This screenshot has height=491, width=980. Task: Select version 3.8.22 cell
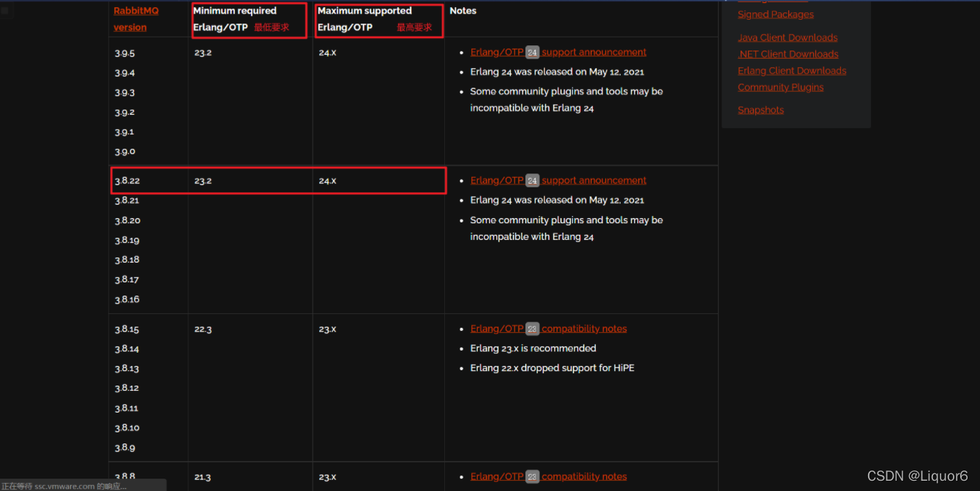127,181
